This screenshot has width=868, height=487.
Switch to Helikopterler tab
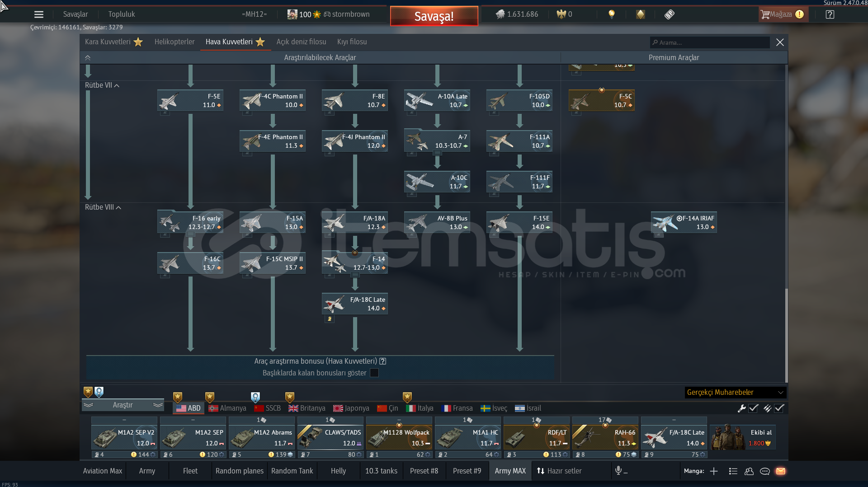pyautogui.click(x=175, y=42)
